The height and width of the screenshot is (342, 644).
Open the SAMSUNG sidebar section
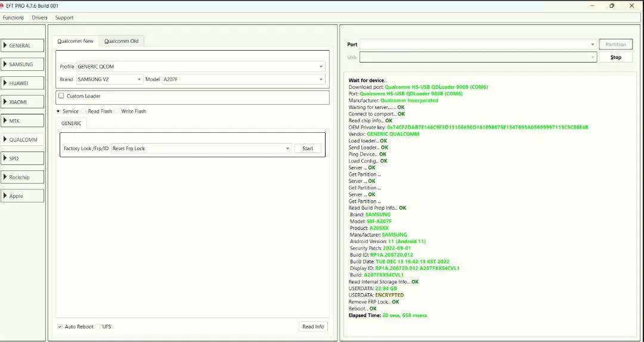pyautogui.click(x=23, y=64)
